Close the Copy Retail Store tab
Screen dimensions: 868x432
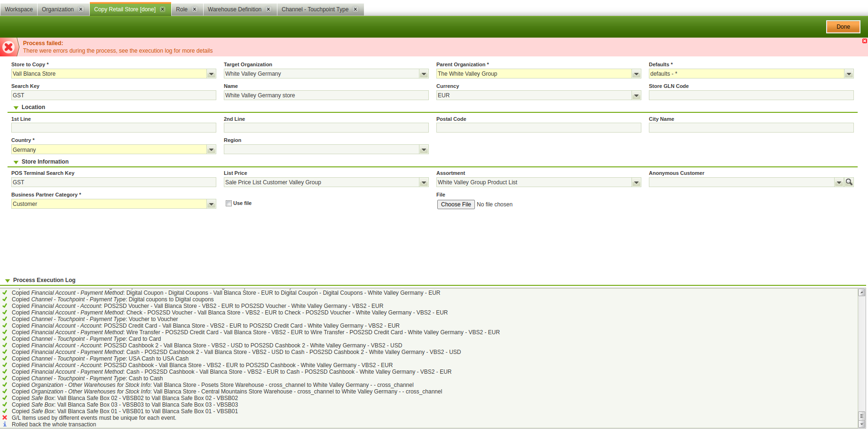(163, 9)
